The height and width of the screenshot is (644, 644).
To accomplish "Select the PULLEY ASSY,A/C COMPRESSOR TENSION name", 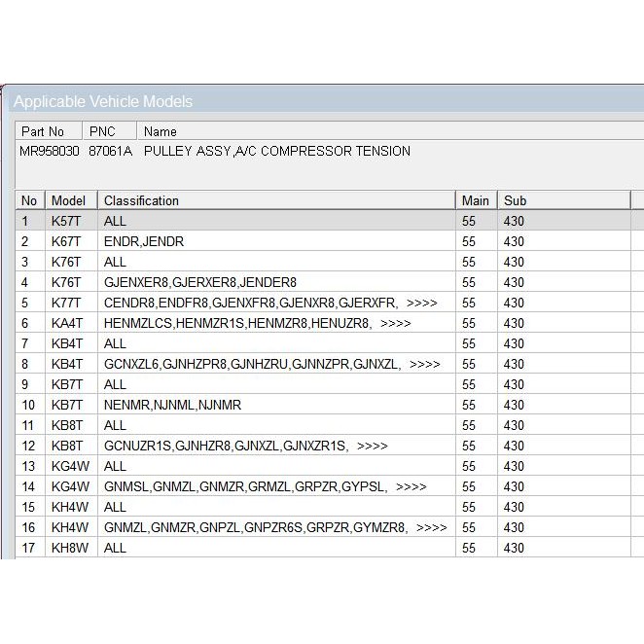I will [277, 151].
